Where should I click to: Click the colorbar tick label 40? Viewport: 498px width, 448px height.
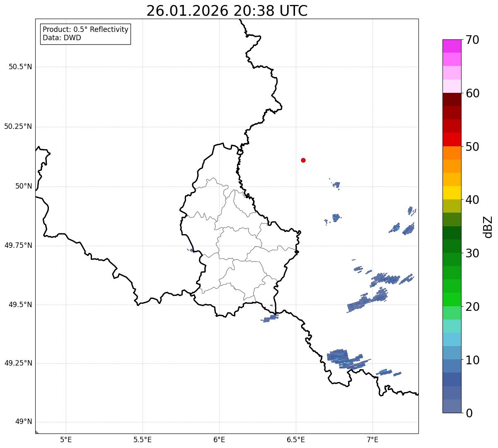tap(472, 200)
